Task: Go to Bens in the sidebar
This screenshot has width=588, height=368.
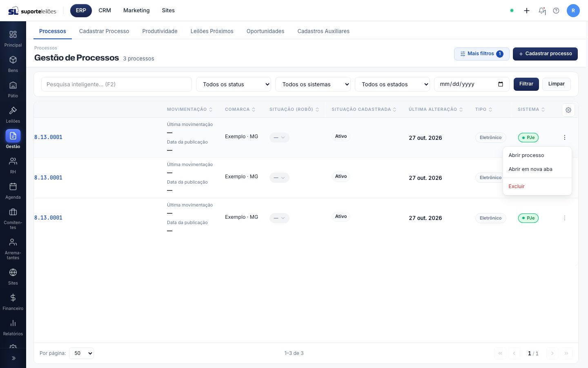Action: click(13, 64)
